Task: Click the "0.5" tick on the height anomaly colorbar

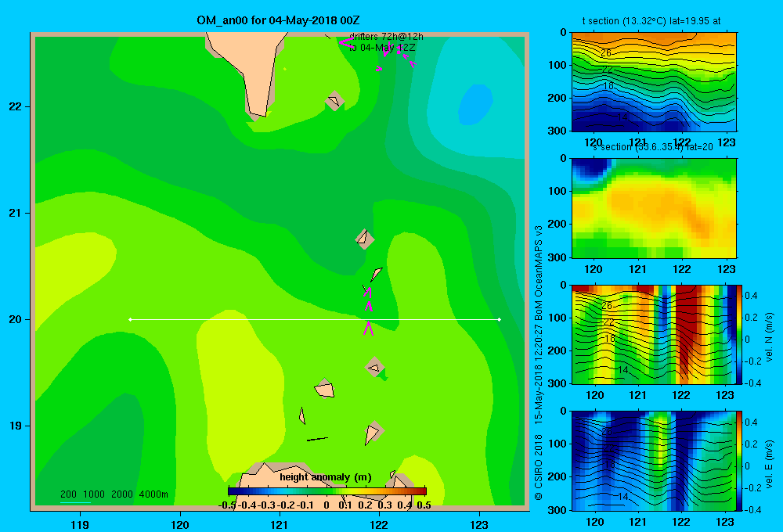Action: click(424, 505)
